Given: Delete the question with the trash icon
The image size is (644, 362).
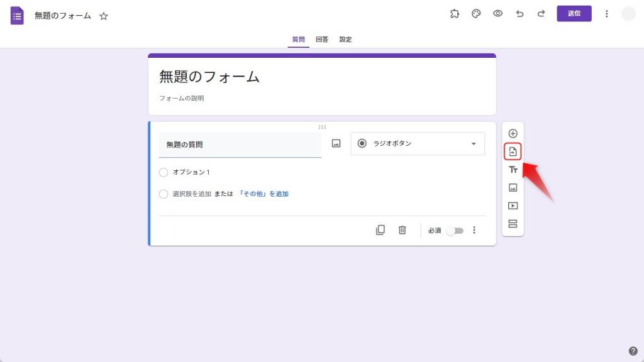Looking at the screenshot, I should [402, 230].
